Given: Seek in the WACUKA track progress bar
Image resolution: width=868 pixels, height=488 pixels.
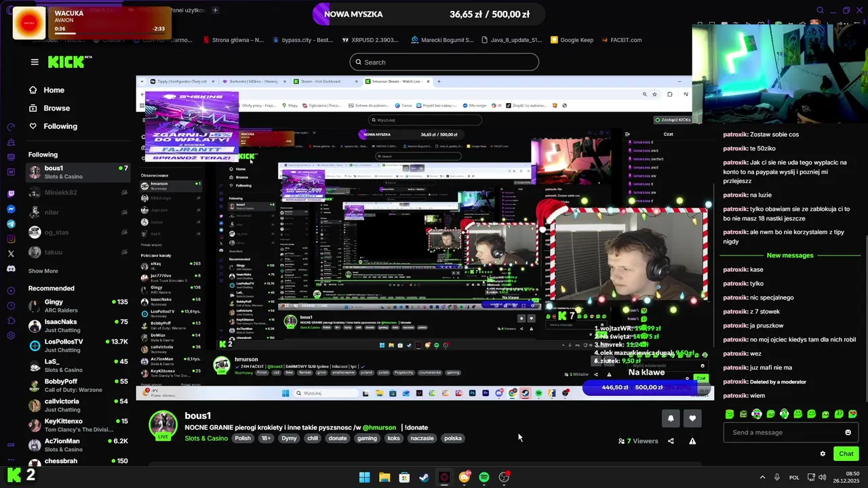Looking at the screenshot, I should (108, 33).
